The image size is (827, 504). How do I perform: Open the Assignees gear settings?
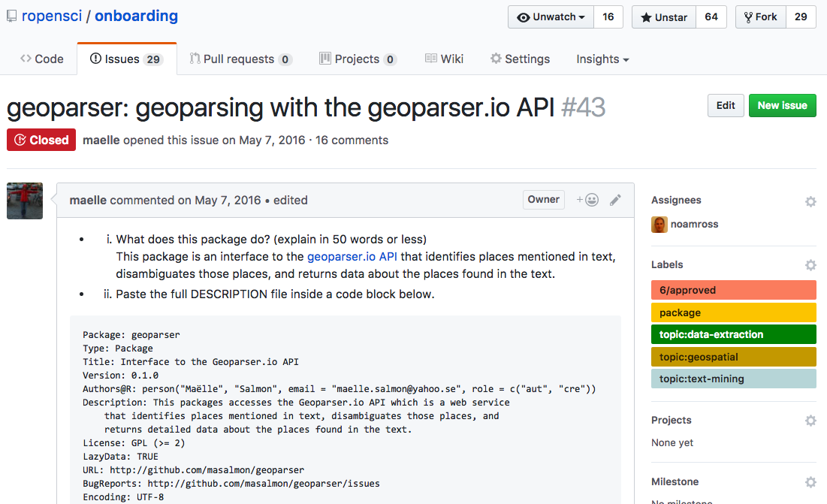(810, 201)
